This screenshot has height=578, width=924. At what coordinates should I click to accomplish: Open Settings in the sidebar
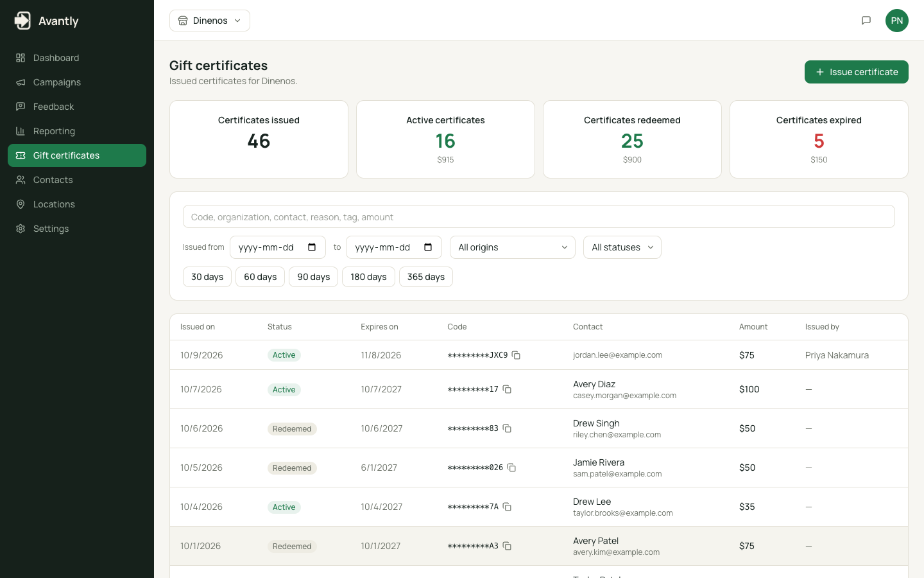(x=77, y=229)
